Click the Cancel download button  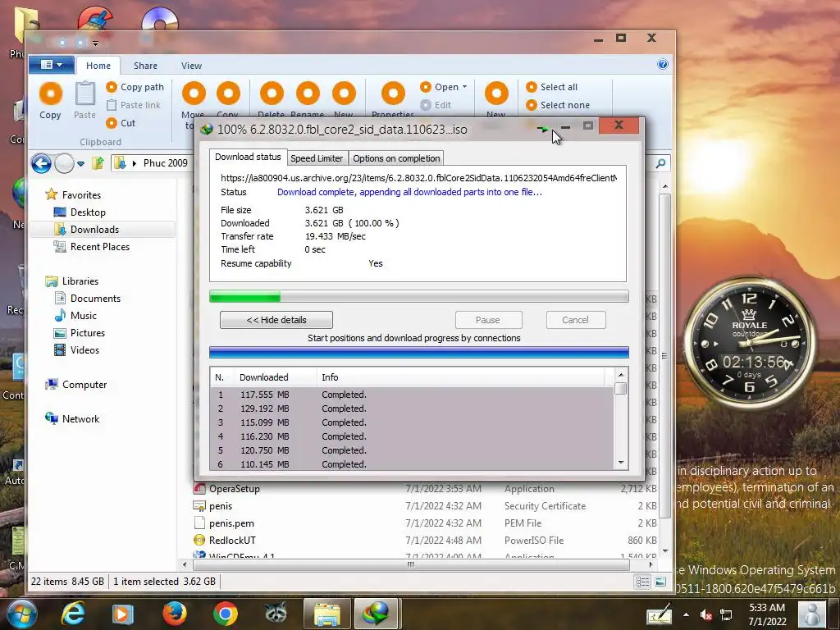[575, 320]
